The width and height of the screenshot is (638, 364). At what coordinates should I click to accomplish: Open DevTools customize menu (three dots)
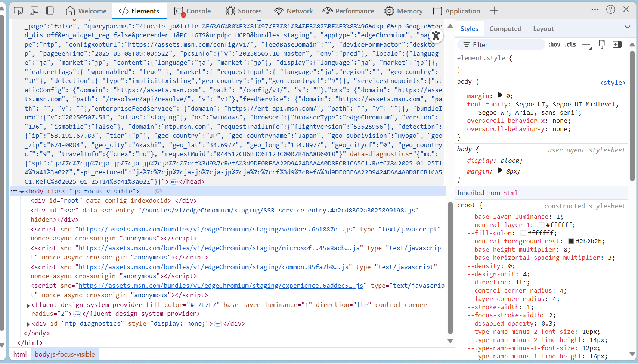(x=595, y=10)
